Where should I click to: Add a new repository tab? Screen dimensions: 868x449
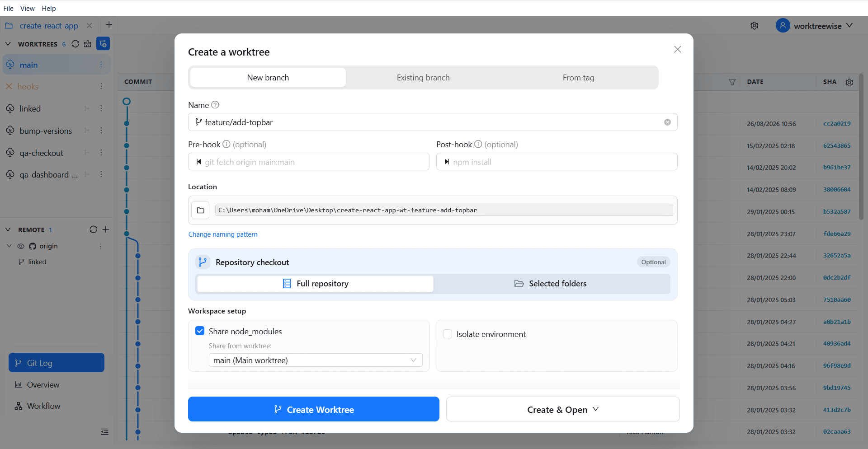point(109,25)
